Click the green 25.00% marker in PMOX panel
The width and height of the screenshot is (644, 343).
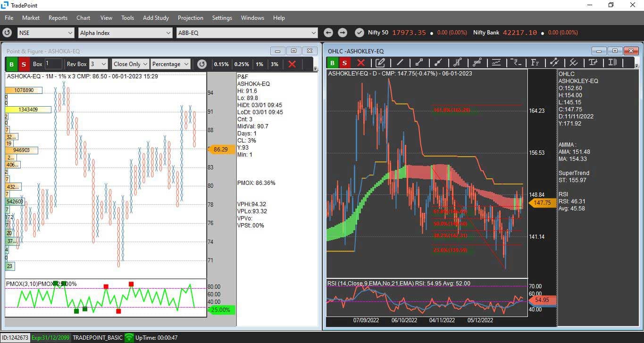pyautogui.click(x=221, y=310)
